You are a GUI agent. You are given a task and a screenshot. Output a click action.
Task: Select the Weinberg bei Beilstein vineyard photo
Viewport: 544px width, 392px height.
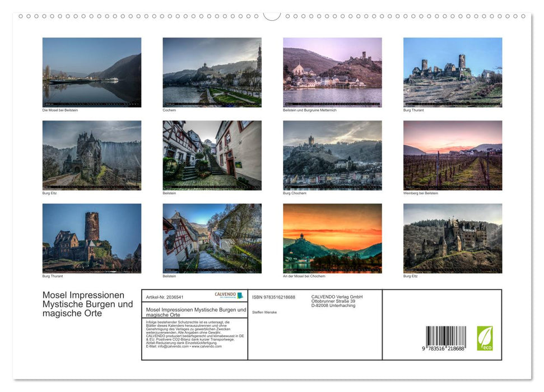pos(453,155)
